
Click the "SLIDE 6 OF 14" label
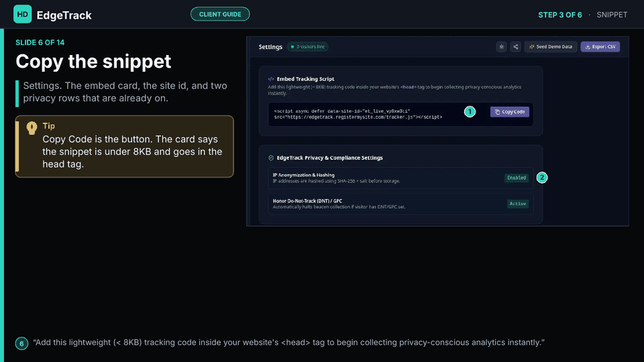40,42
